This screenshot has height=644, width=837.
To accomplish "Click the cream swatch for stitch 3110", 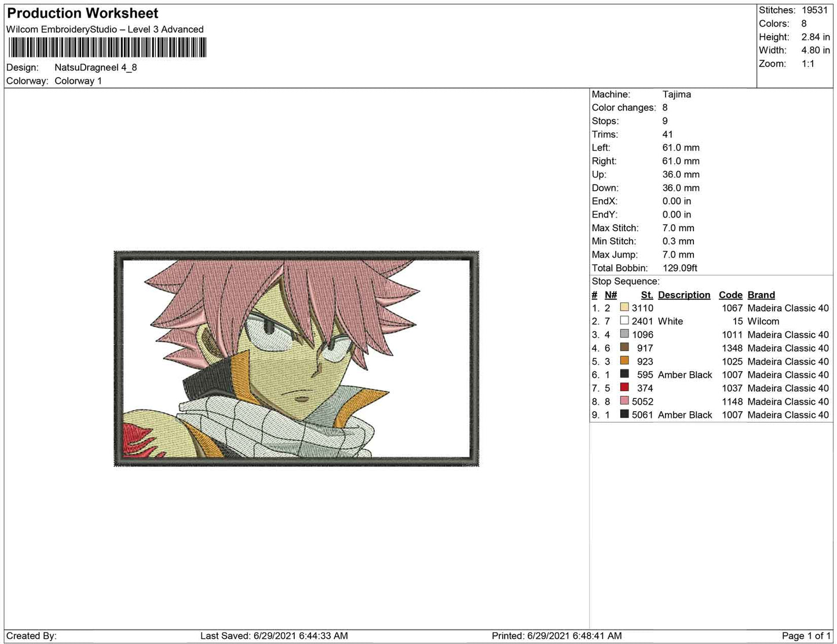I will click(624, 307).
